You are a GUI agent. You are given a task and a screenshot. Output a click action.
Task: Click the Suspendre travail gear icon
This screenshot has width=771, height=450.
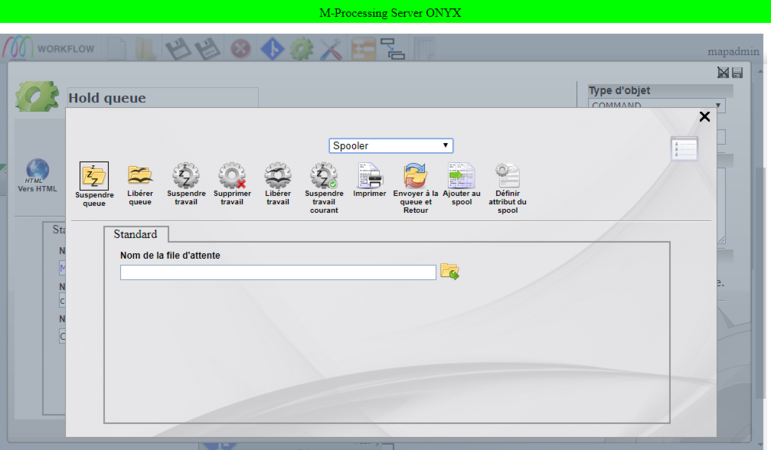(x=186, y=176)
